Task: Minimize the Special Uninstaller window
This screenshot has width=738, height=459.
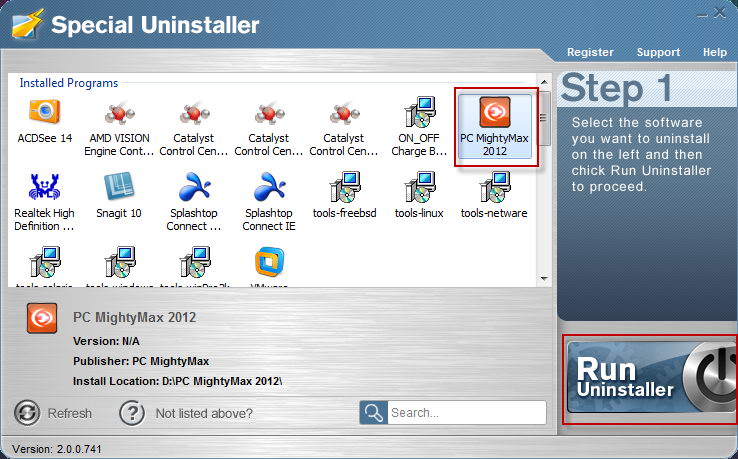Action: (x=702, y=14)
